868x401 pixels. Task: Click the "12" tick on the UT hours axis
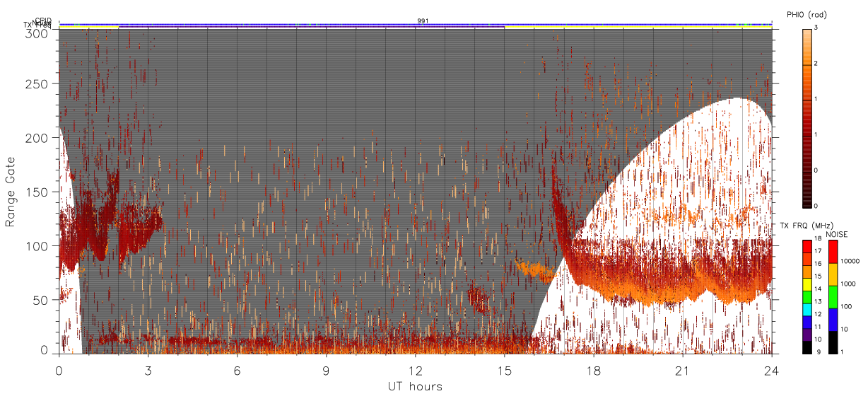(415, 370)
